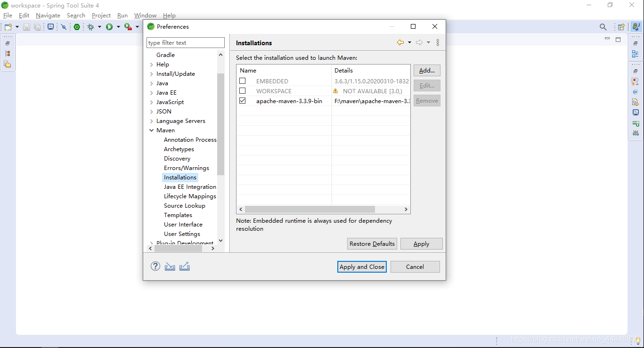Open the Help menu in the menu bar
The image size is (644, 348).
[169, 16]
